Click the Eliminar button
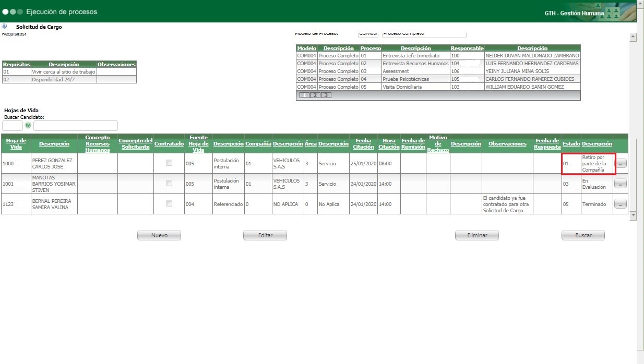This screenshot has width=644, height=364. pyautogui.click(x=477, y=235)
